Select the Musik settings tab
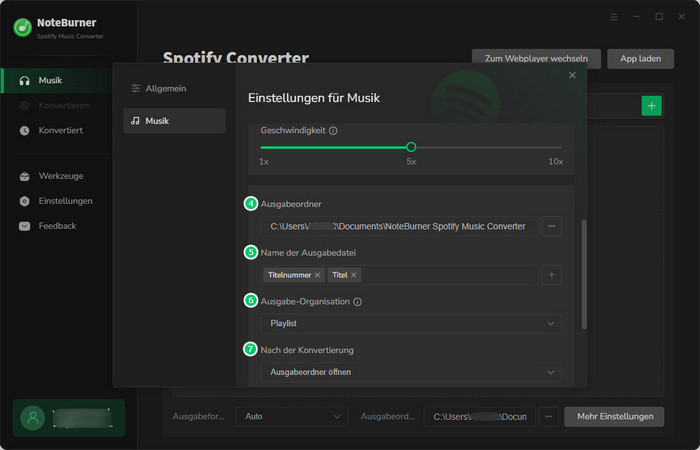This screenshot has height=450, width=700. pos(174,121)
